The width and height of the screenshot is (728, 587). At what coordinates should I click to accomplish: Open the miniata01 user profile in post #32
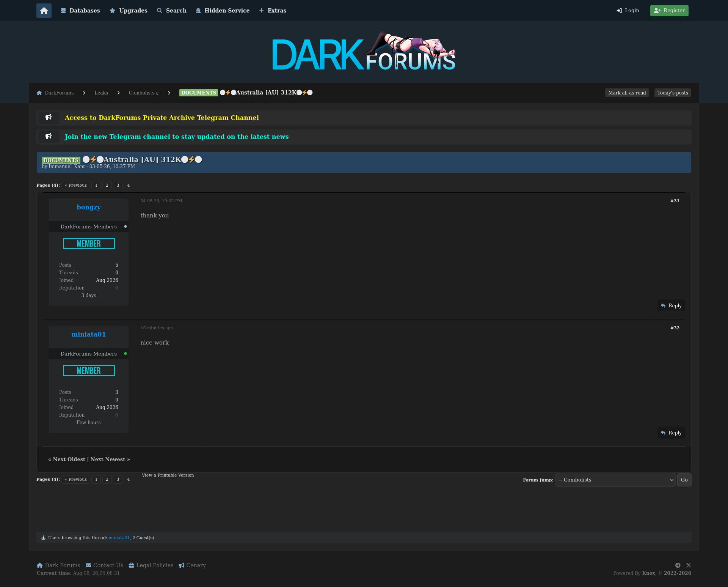click(89, 334)
